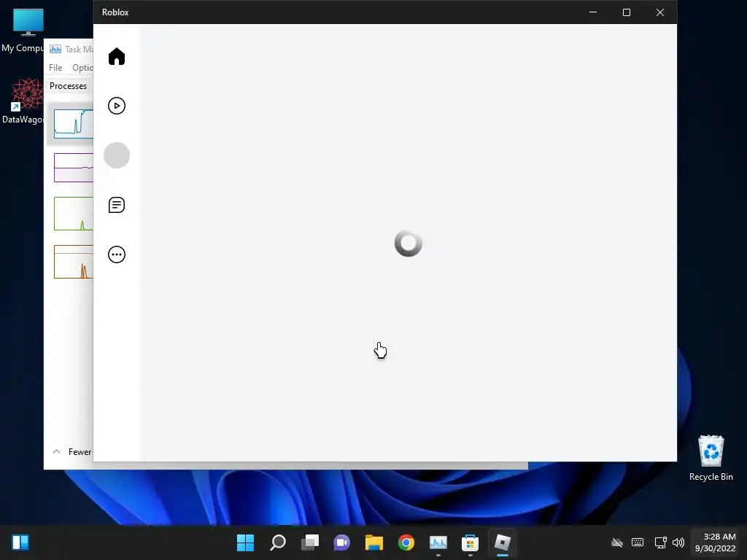747x560 pixels.
Task: Click the Task Manager title bar icon
Action: tap(55, 49)
